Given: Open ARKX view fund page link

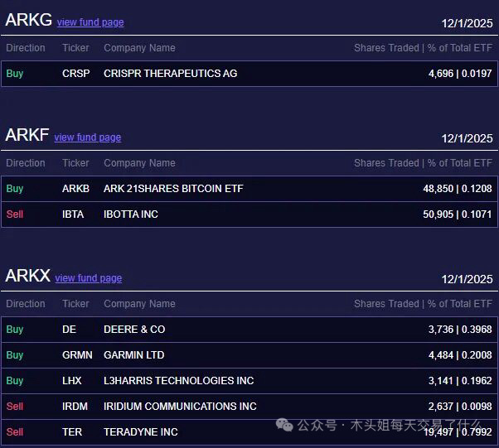Looking at the screenshot, I should (89, 278).
